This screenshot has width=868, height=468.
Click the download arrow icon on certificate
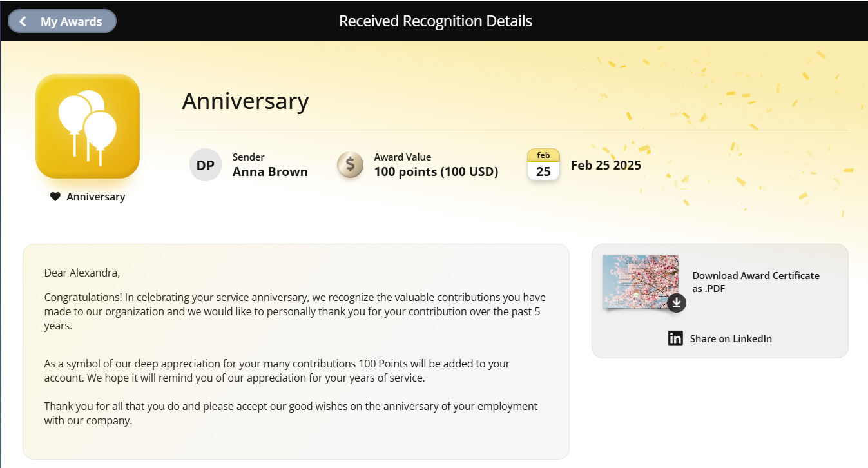(x=677, y=303)
